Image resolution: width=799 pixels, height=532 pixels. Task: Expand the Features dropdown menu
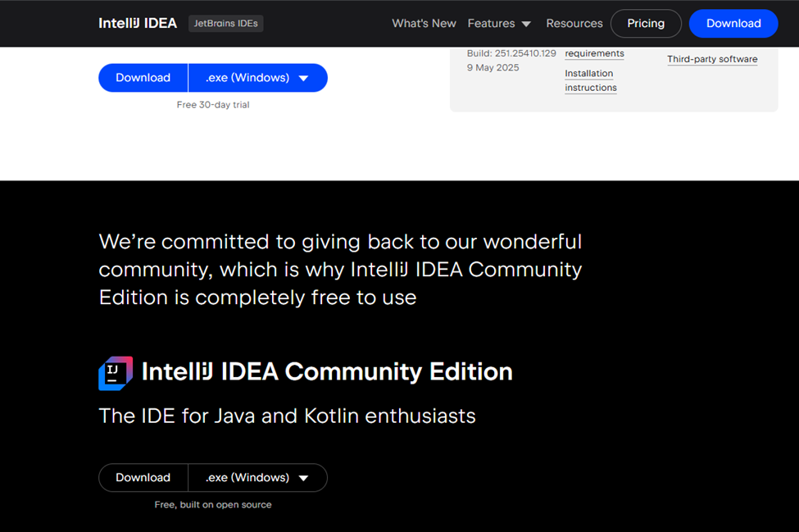click(499, 23)
